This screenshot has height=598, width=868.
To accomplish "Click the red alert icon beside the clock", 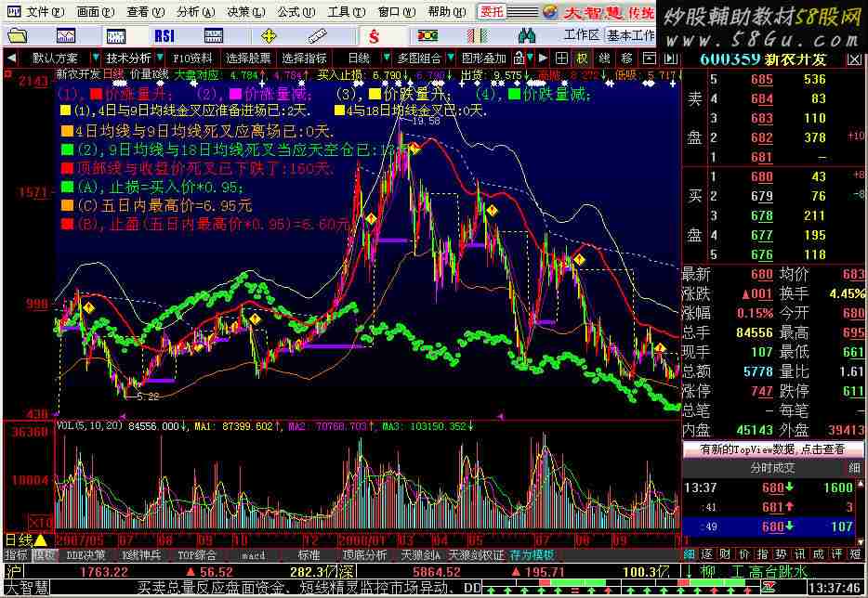I will coord(769,588).
